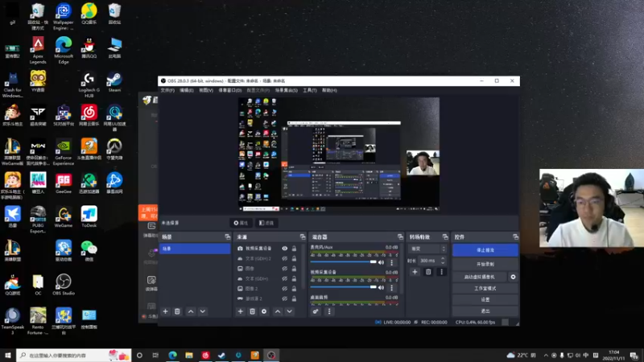Move scene down in the scenes panel

[203, 311]
